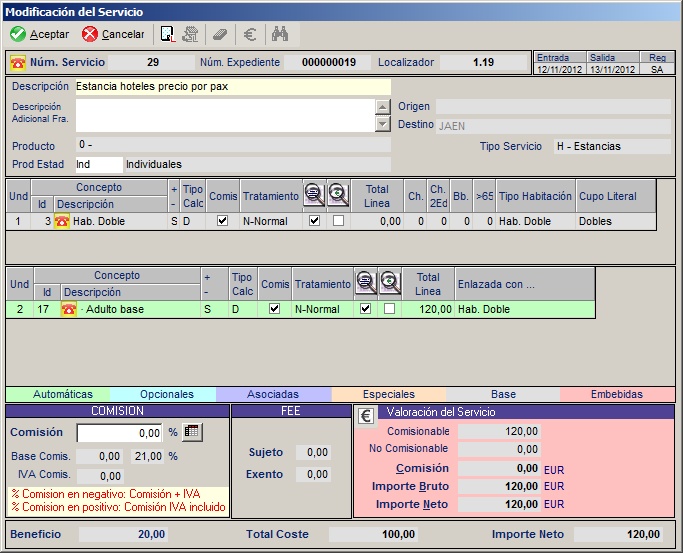Click the Cancelar button
683x553 pixels.
tap(113, 34)
